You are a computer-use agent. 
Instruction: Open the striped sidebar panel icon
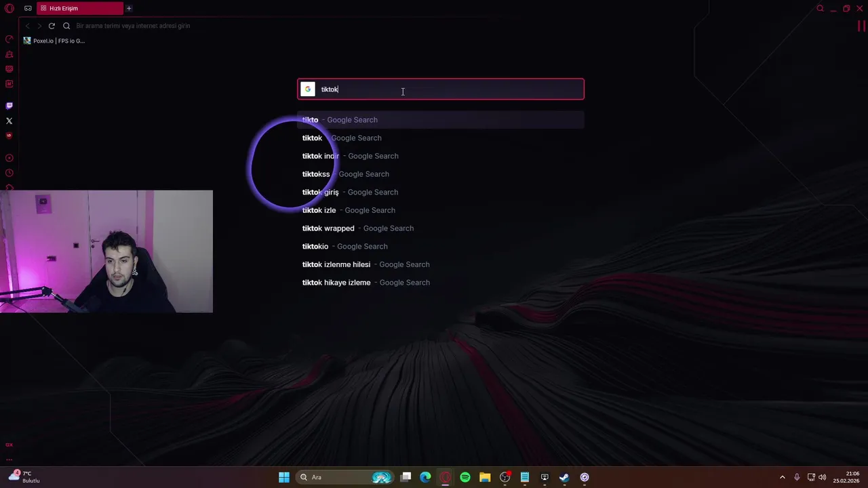(x=9, y=69)
